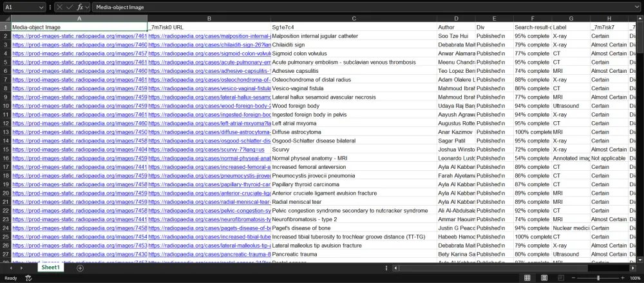The image size is (644, 283).
Task: Open the chilaiditi-sign case URL link
Action: coord(209,45)
